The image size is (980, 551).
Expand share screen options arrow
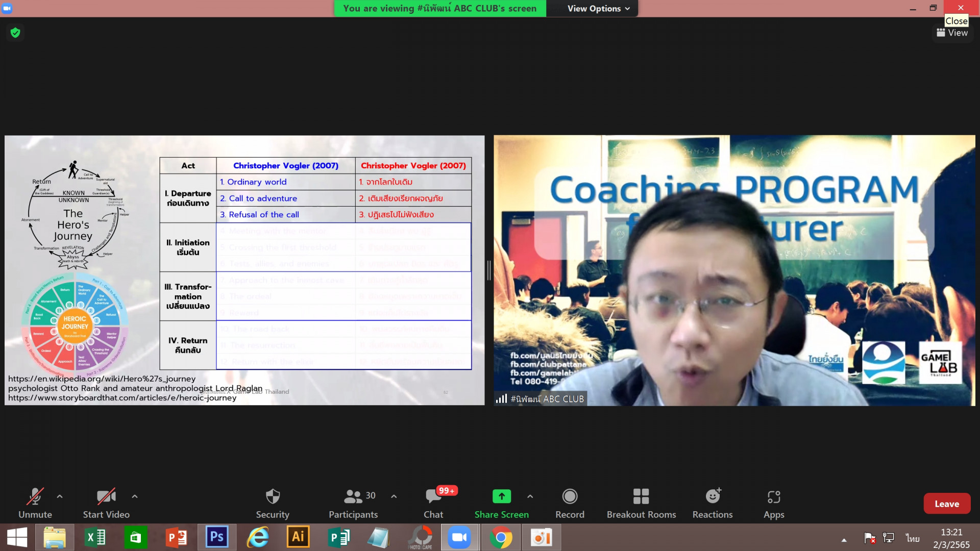(530, 496)
